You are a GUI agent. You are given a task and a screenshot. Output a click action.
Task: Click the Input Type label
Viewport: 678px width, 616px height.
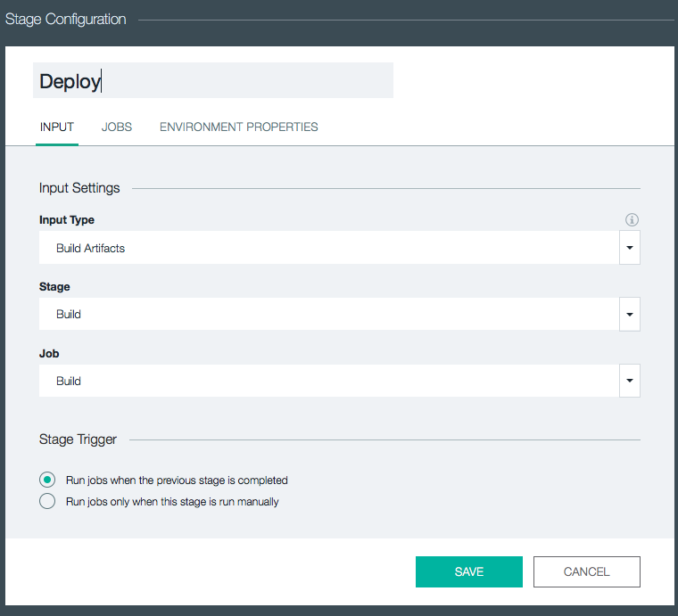pos(67,219)
